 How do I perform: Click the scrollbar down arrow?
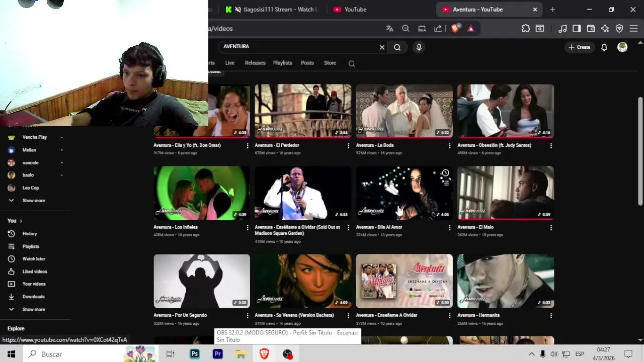(640, 340)
